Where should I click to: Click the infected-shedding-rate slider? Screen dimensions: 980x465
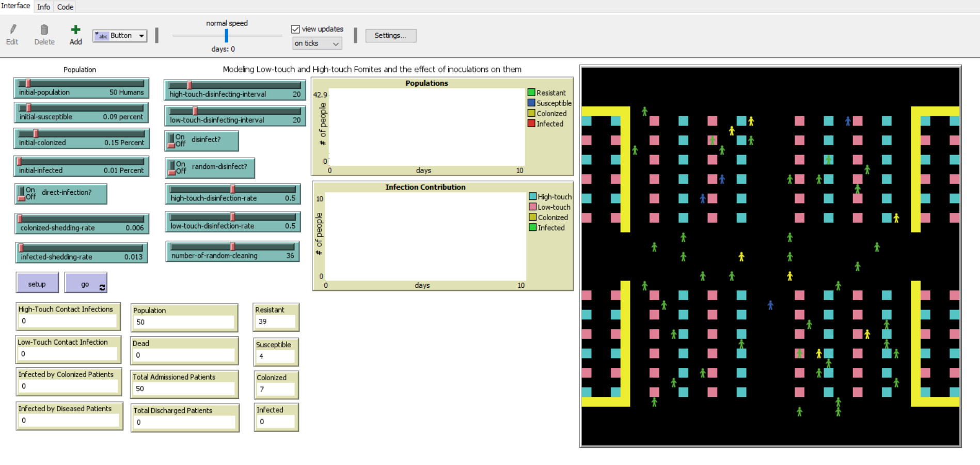point(82,253)
